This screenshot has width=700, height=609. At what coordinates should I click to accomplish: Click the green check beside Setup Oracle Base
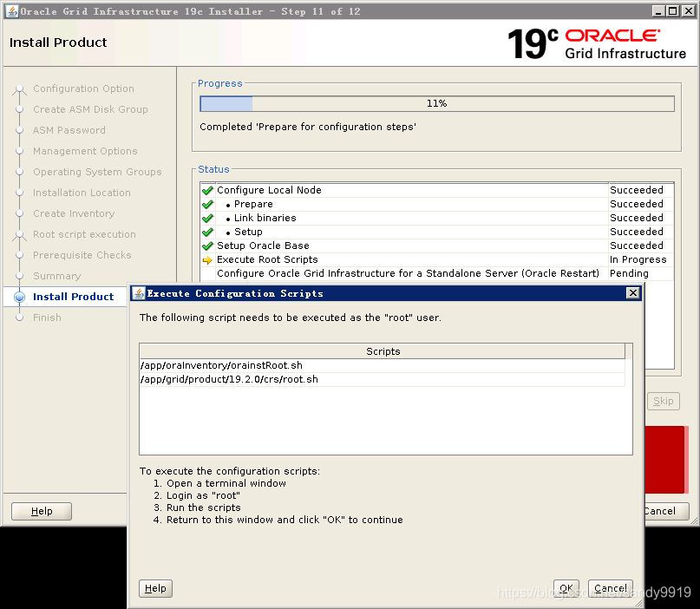pyautogui.click(x=207, y=246)
